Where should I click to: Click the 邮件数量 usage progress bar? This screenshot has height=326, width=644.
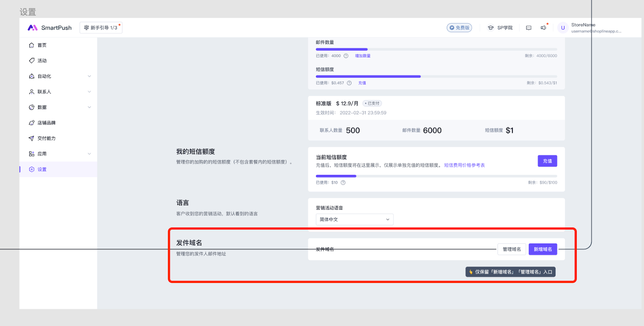[436, 49]
